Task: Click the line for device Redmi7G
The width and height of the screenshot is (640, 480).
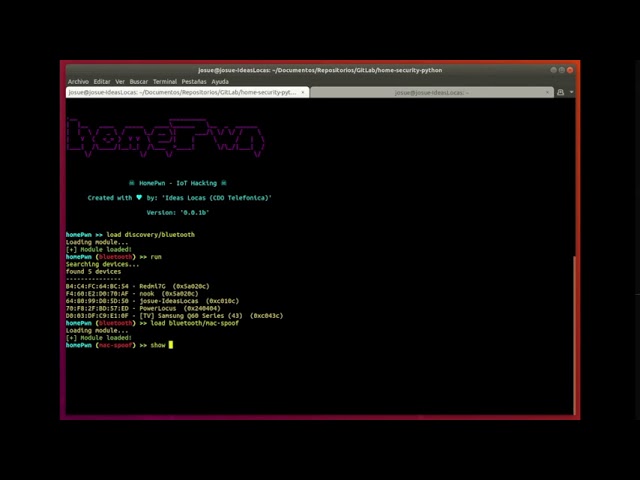Action: click(138, 287)
